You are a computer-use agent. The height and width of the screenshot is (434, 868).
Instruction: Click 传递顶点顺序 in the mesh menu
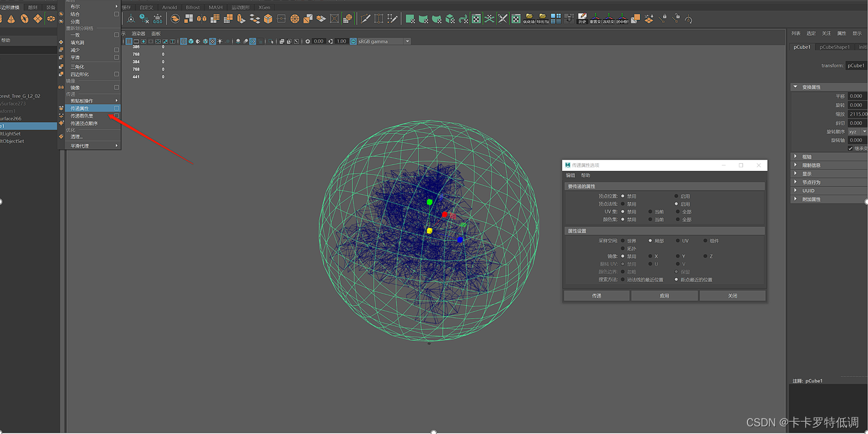84,123
